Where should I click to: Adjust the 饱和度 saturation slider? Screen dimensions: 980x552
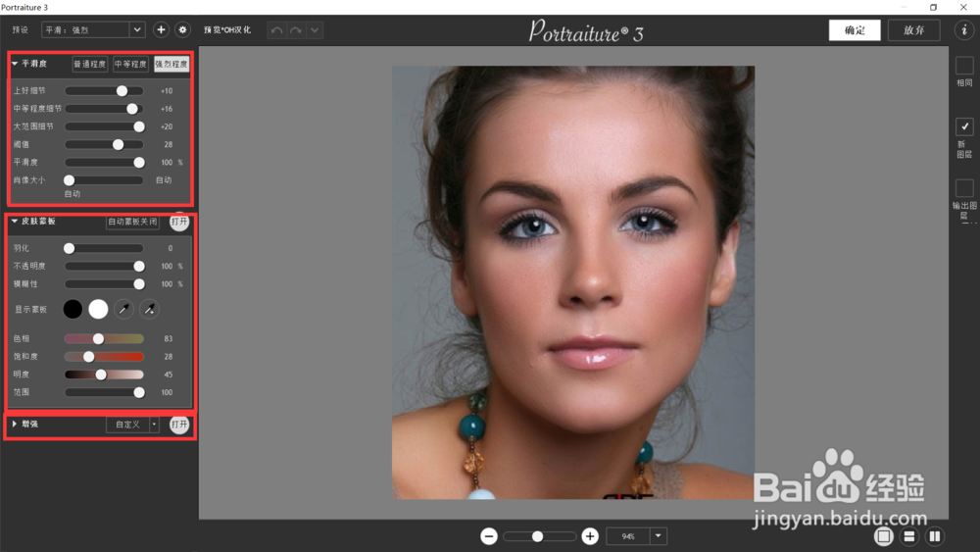click(x=105, y=356)
